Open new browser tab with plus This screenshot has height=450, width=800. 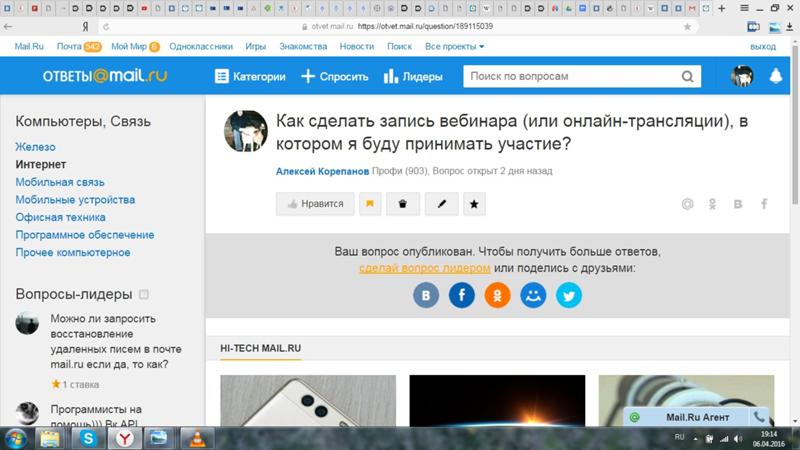[x=721, y=8]
